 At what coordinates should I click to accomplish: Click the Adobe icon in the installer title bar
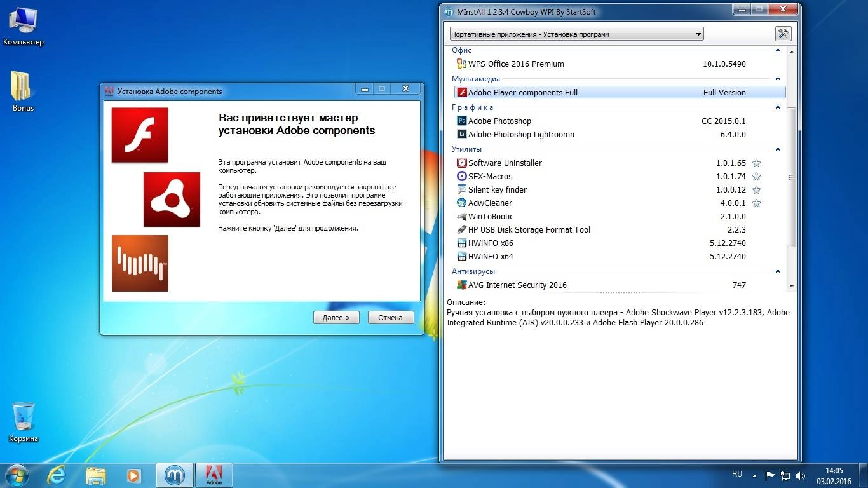[x=109, y=91]
